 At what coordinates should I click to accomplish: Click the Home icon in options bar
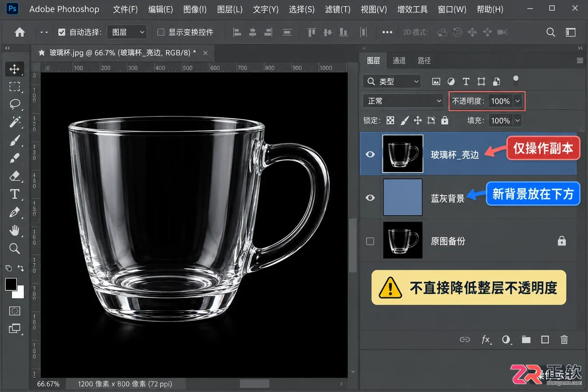(x=19, y=32)
